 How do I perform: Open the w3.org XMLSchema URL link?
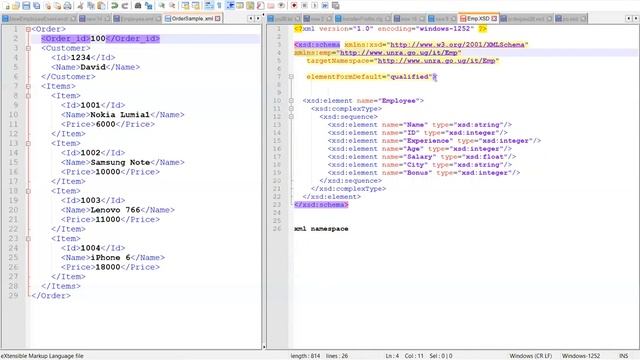click(457, 44)
